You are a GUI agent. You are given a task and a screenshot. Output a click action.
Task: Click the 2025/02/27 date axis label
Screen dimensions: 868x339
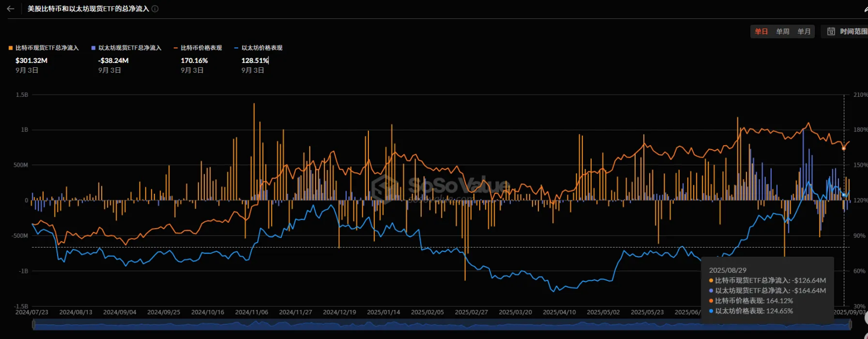tap(471, 312)
